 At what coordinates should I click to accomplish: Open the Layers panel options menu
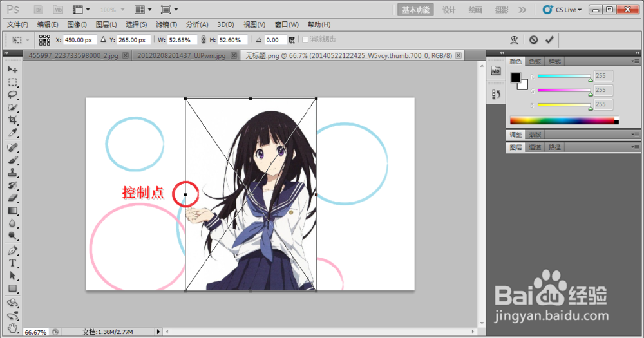(x=636, y=147)
